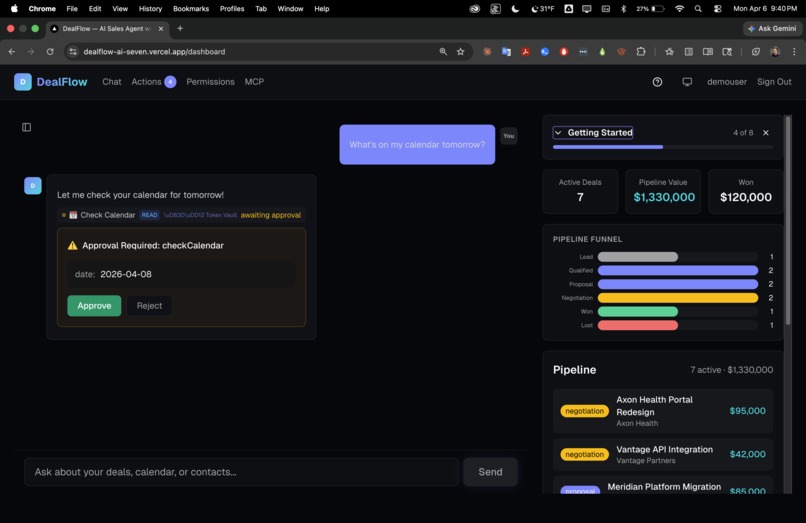
Task: Click the READ badge on Check Calendar
Action: 149,215
